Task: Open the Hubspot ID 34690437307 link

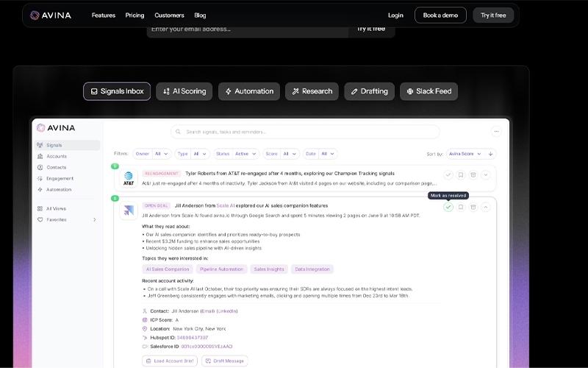Action: 193,338
